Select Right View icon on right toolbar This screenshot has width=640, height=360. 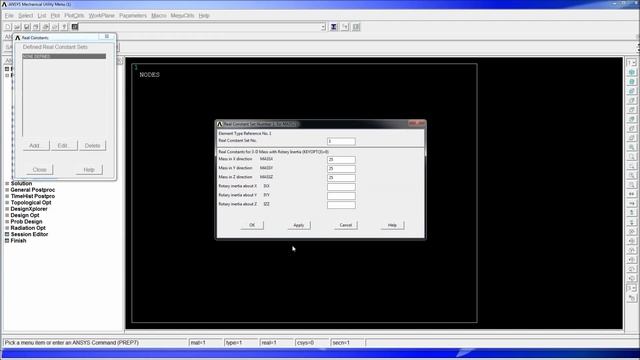coord(631,100)
